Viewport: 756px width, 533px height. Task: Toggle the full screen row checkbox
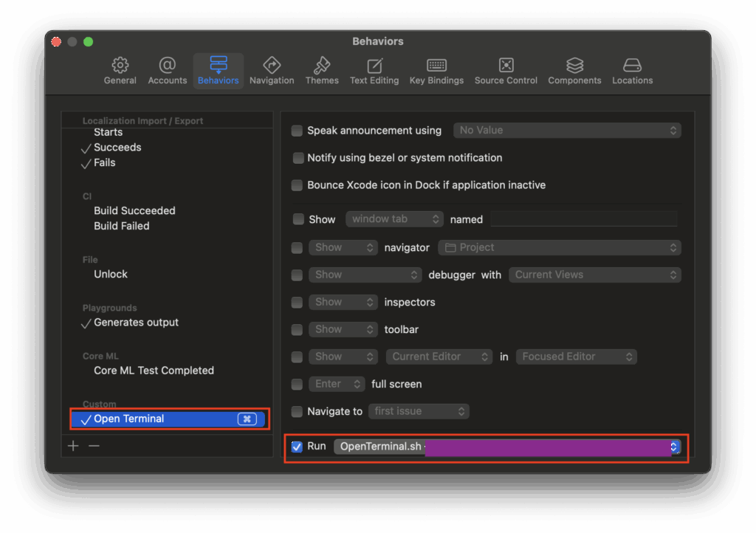tap(297, 384)
